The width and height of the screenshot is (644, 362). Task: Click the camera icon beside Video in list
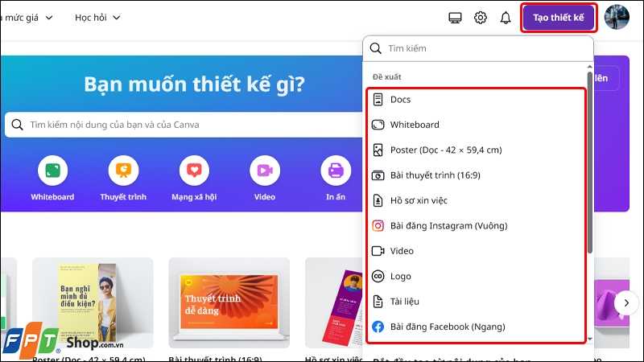[x=378, y=251]
